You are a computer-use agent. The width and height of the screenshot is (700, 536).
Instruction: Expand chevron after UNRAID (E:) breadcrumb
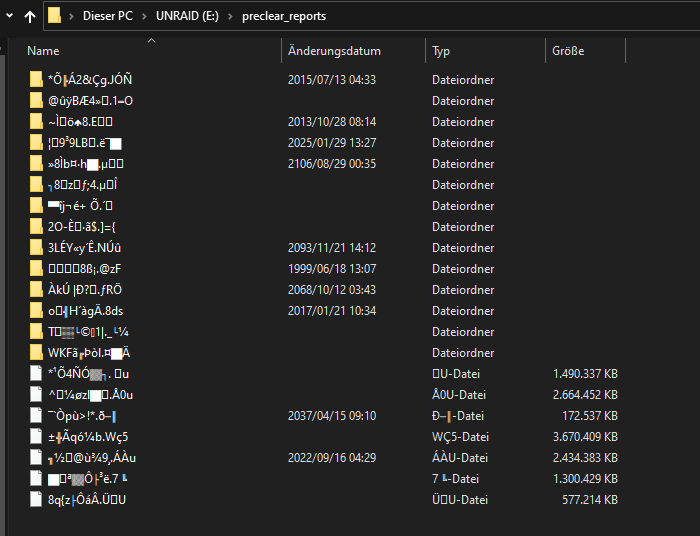[x=230, y=17]
